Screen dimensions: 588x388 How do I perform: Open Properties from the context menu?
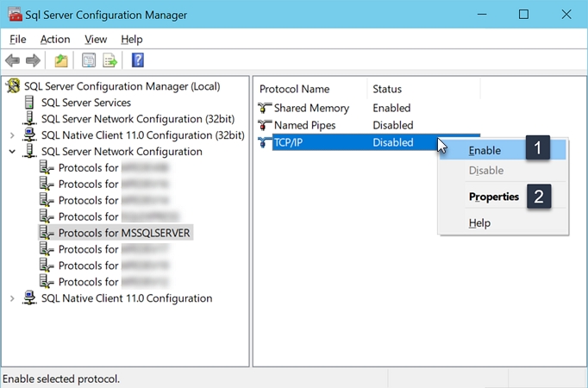tap(493, 197)
